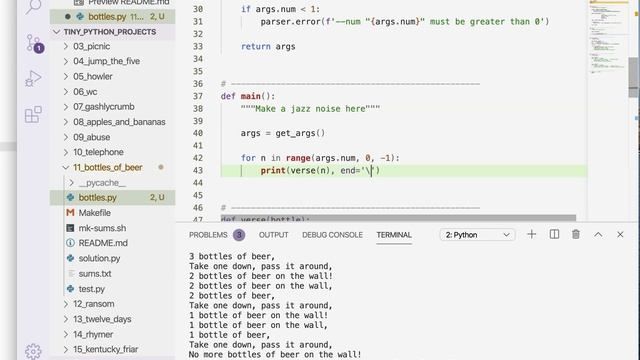Collapse the 11_bottles_of_beer folder
The image size is (640, 360).
tap(66, 167)
